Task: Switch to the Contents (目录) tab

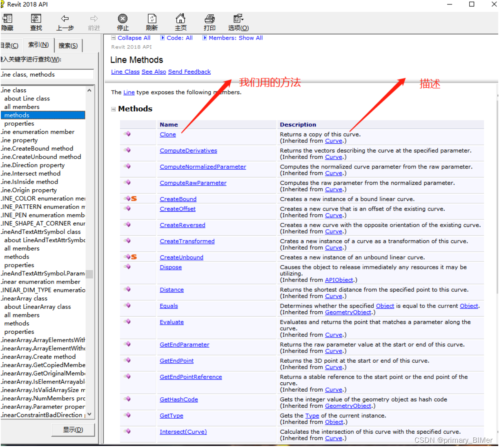Action: pos(10,46)
